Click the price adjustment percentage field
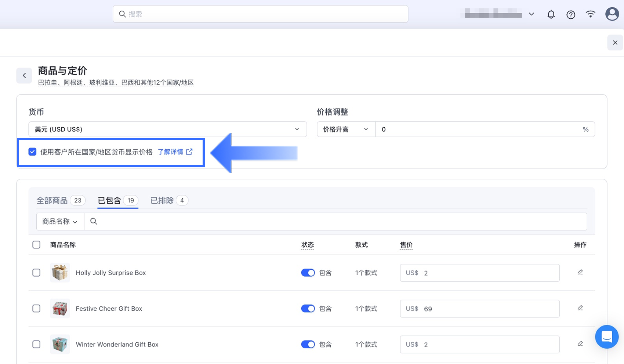 485,129
